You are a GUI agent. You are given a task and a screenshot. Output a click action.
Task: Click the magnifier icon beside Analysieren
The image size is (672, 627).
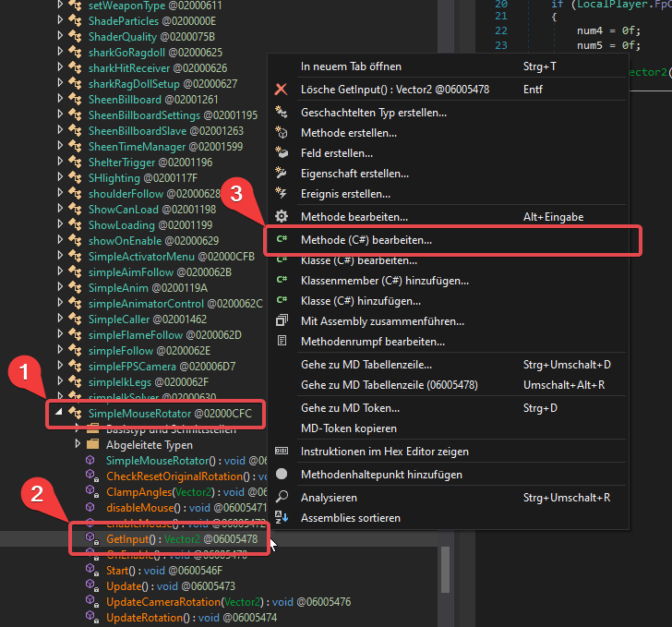click(x=282, y=498)
